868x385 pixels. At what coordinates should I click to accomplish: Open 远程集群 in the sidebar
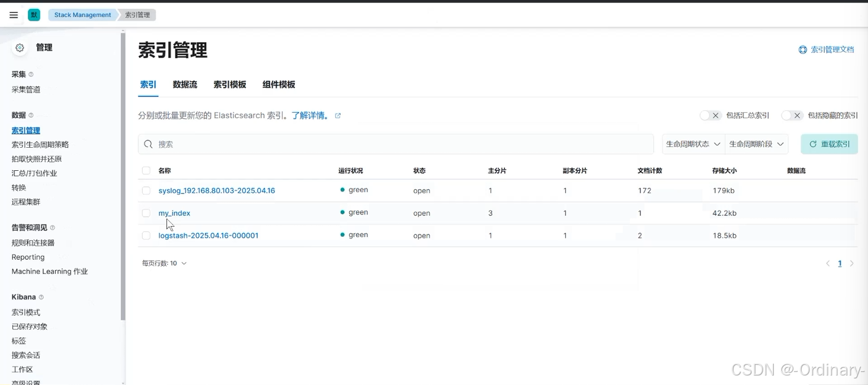pos(26,202)
